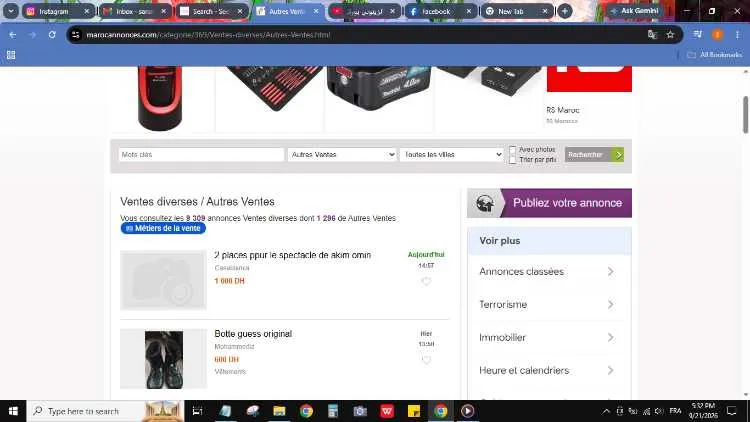Favorite the akim omin spectacle listing heart
Image resolution: width=750 pixels, height=422 pixels.
[426, 282]
